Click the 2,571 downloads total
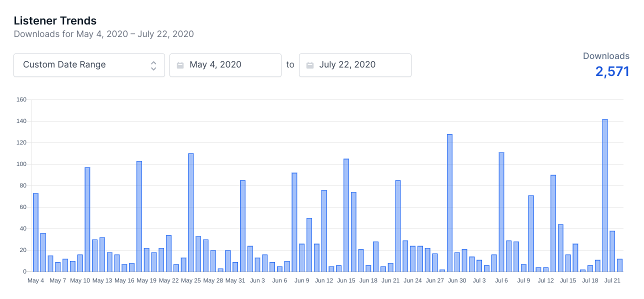 click(x=612, y=71)
